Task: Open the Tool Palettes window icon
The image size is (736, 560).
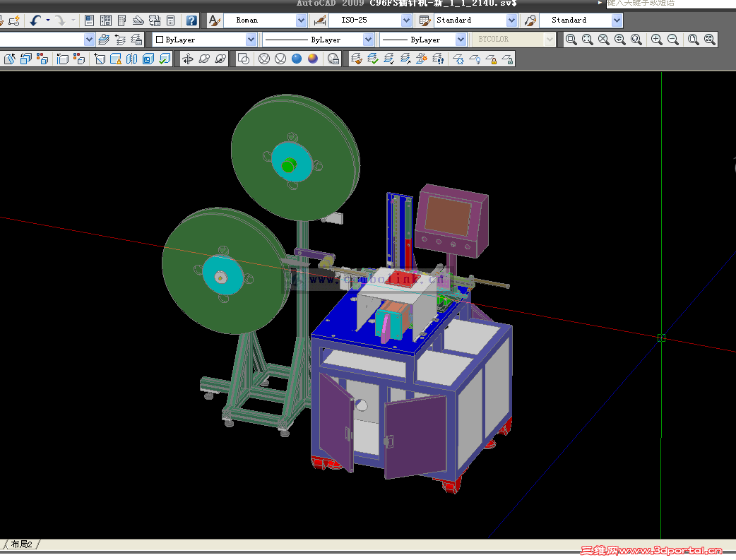Action: tap(122, 20)
